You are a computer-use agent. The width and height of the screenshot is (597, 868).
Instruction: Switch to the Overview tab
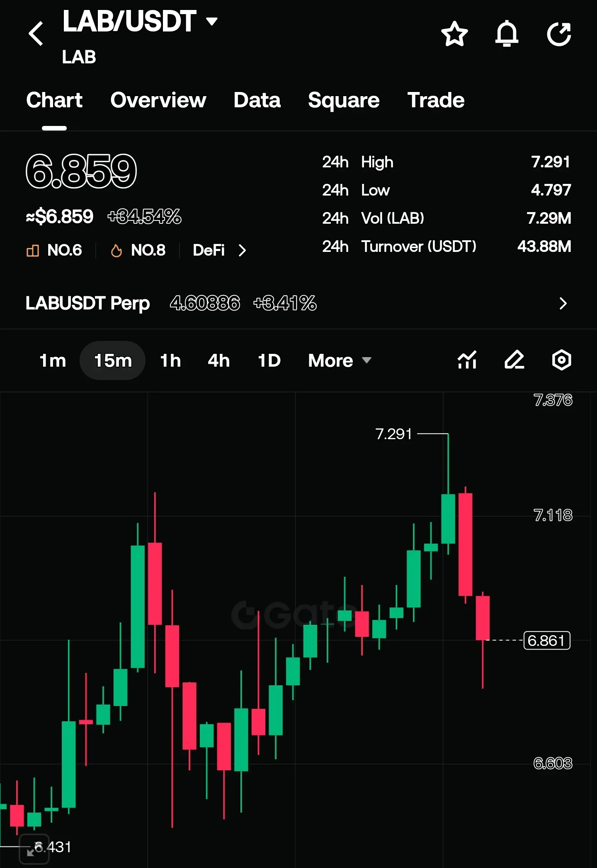tap(158, 100)
